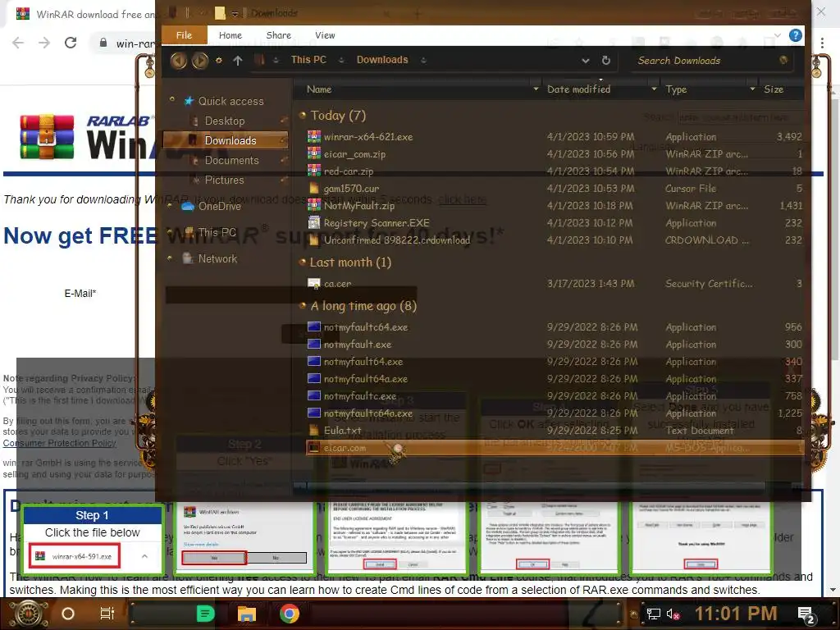Click the Registery Scanner.EXE file icon
This screenshot has height=630, width=840.
[x=314, y=223]
